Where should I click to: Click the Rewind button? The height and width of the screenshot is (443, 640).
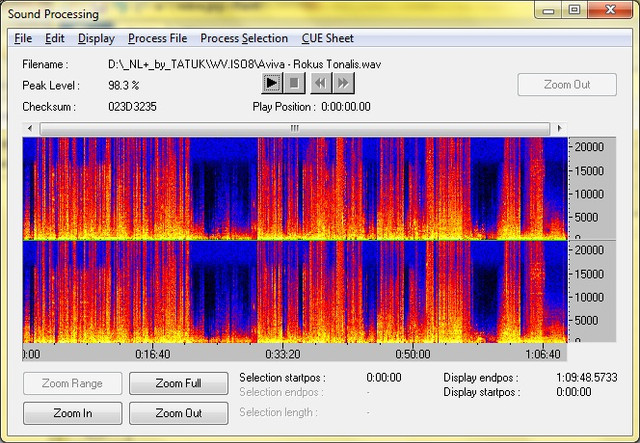coord(321,83)
